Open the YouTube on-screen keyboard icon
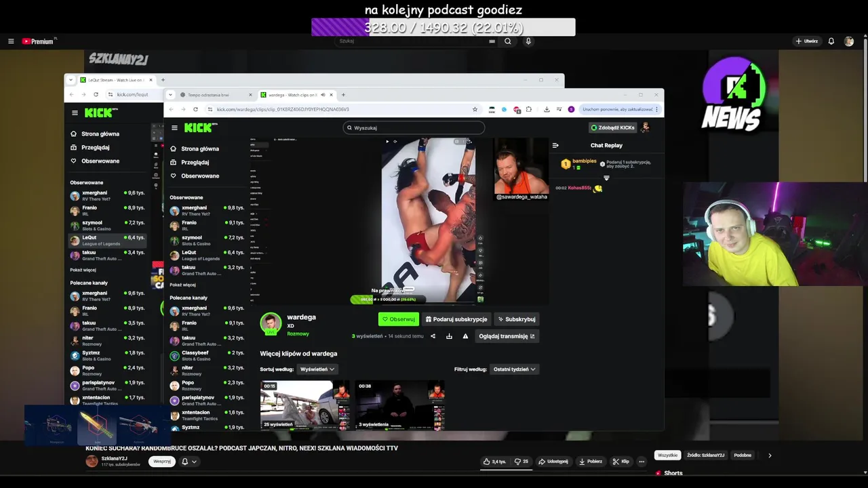This screenshot has height=488, width=868. point(492,41)
